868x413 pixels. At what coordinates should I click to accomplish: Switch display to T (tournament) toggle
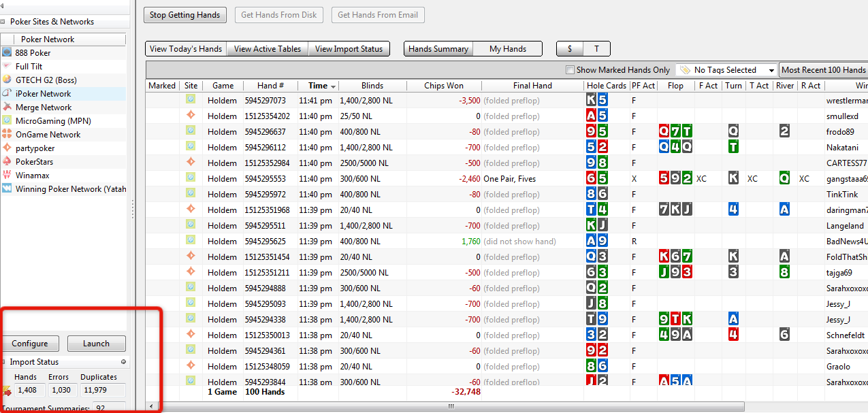[x=596, y=49]
